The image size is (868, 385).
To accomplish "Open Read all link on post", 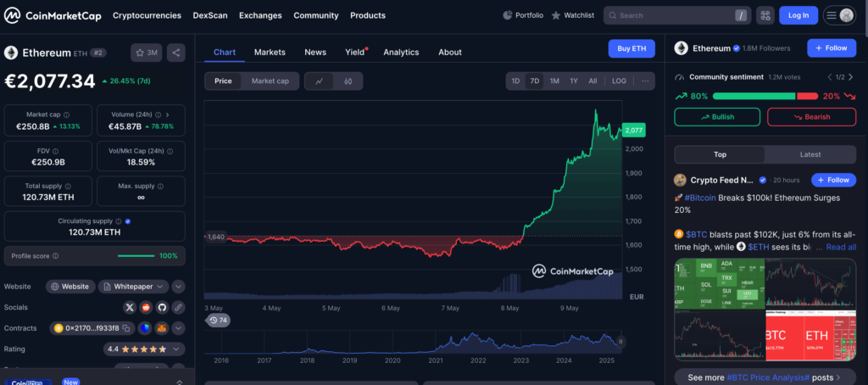I will 841,247.
